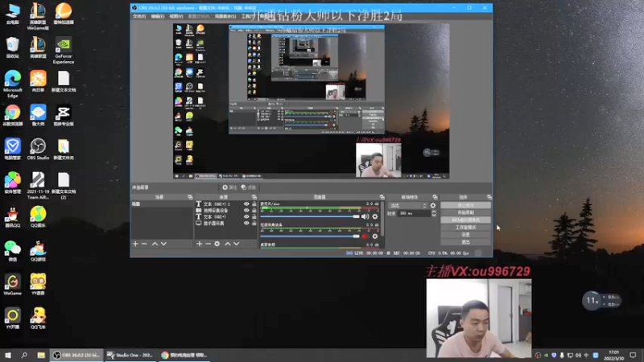Pop out the controls dock panel
This screenshot has width=644, height=362.
tap(489, 197)
